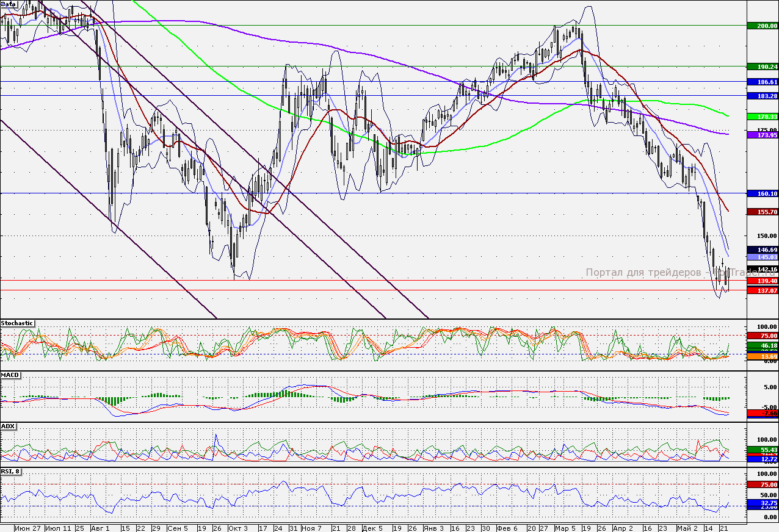Click the red -7.66 MACD value tag
779x532 pixels.
coord(763,413)
